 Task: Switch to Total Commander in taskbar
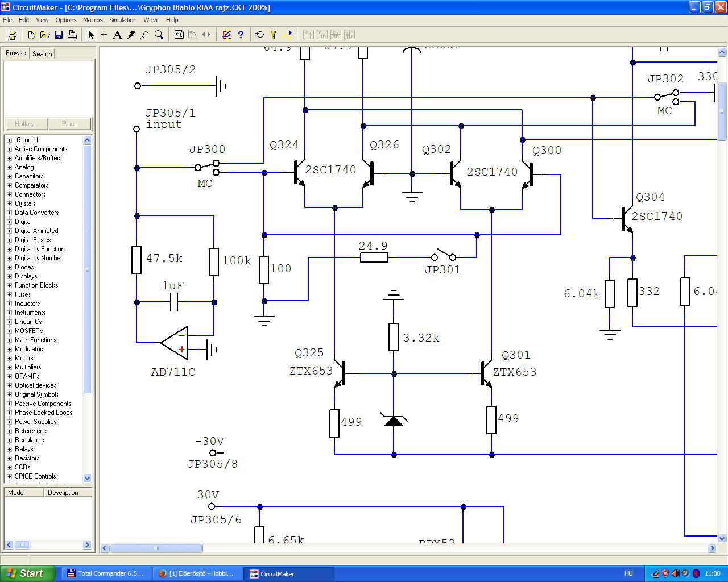click(106, 573)
